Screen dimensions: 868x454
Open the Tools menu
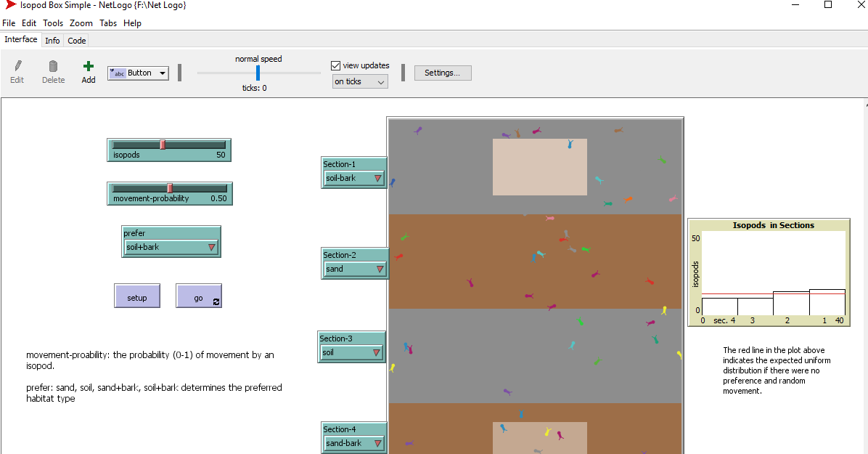coord(53,23)
